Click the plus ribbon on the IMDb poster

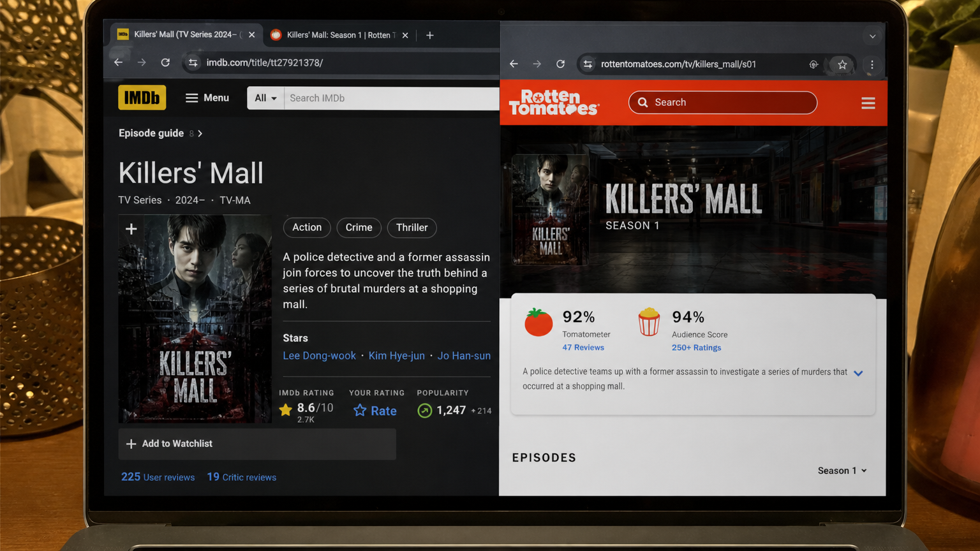pyautogui.click(x=131, y=229)
